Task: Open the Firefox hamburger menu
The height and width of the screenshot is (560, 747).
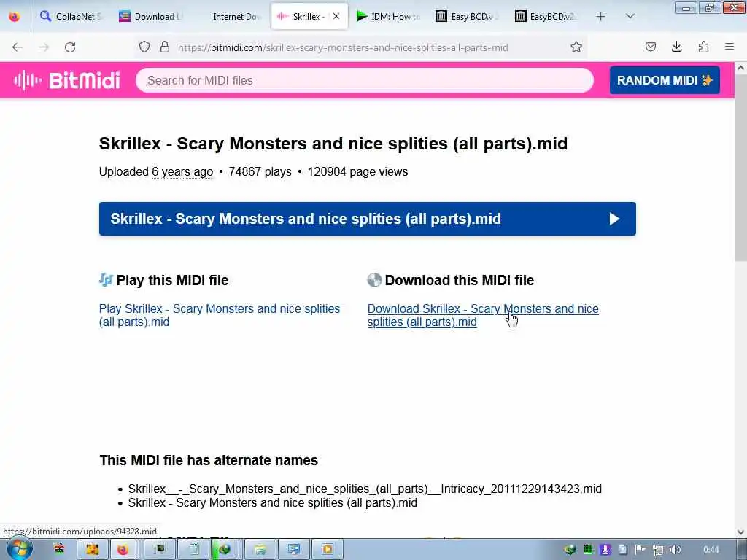Action: 729,47
